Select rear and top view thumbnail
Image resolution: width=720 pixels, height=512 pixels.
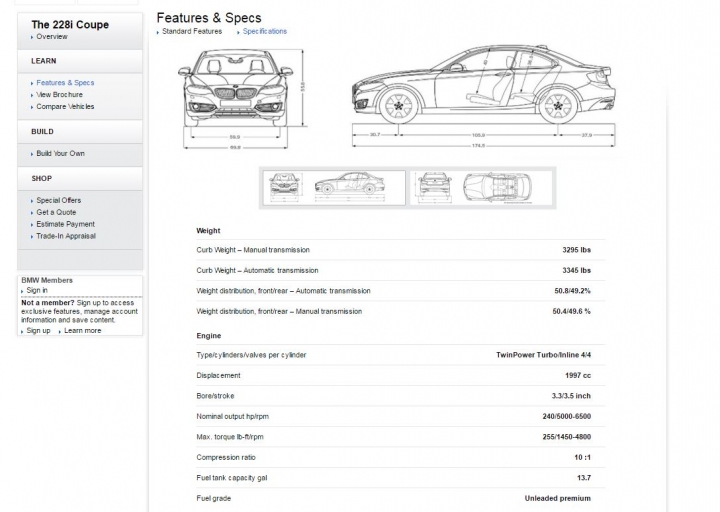[481, 188]
